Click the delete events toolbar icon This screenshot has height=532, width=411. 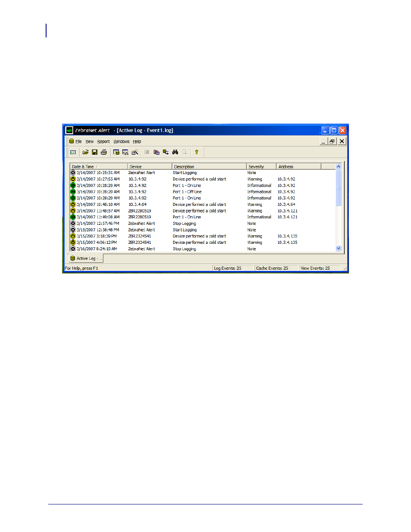(x=156, y=152)
